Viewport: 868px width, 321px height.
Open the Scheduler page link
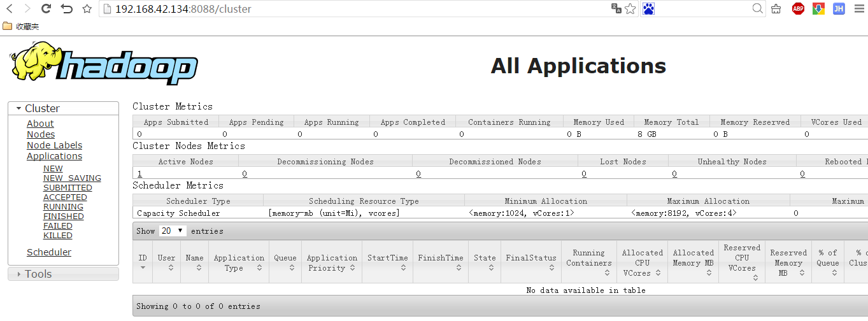click(x=49, y=252)
